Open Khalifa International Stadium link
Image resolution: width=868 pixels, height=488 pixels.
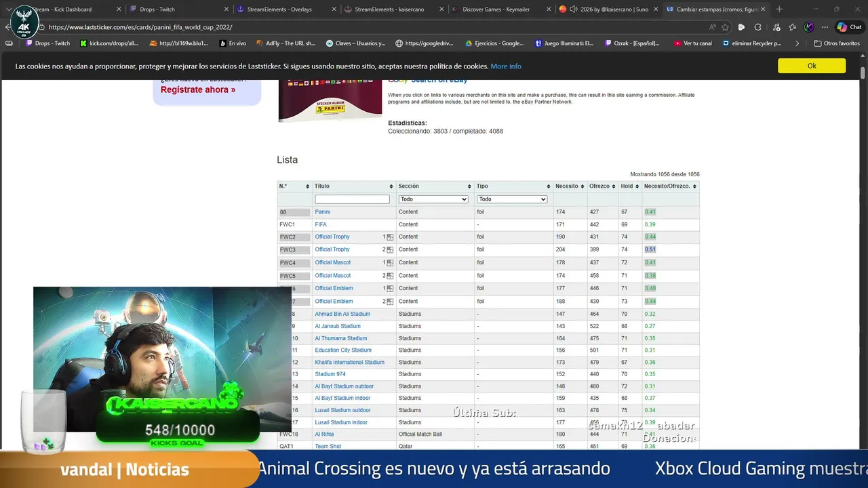349,362
